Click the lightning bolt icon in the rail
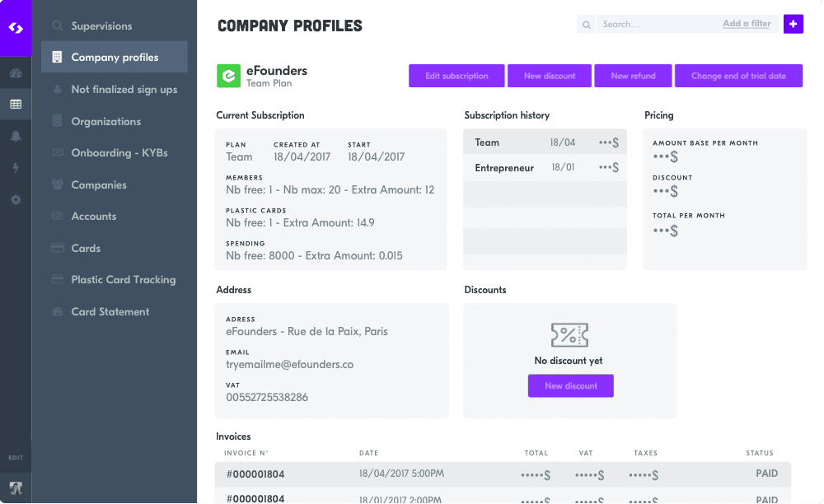The image size is (824, 504). pyautogui.click(x=16, y=168)
